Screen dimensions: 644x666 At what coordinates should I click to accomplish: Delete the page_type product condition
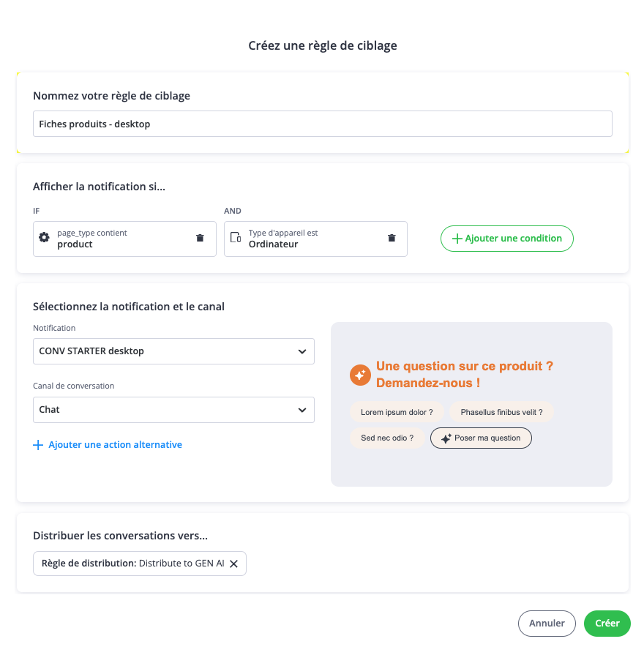[200, 239]
